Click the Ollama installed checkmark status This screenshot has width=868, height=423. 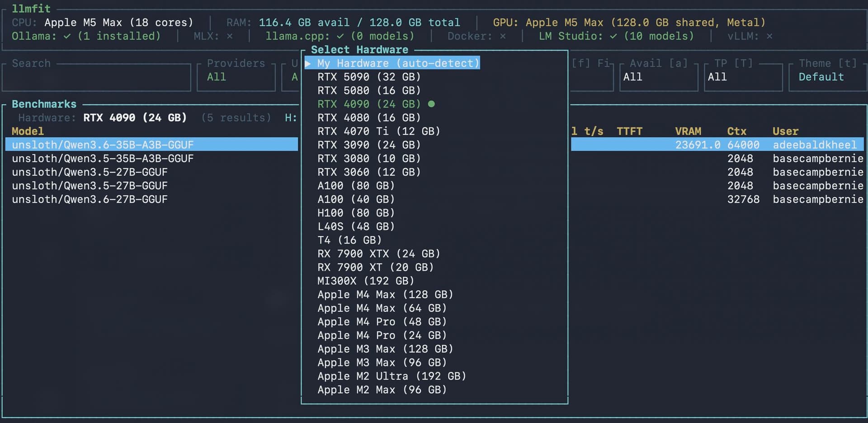[67, 36]
